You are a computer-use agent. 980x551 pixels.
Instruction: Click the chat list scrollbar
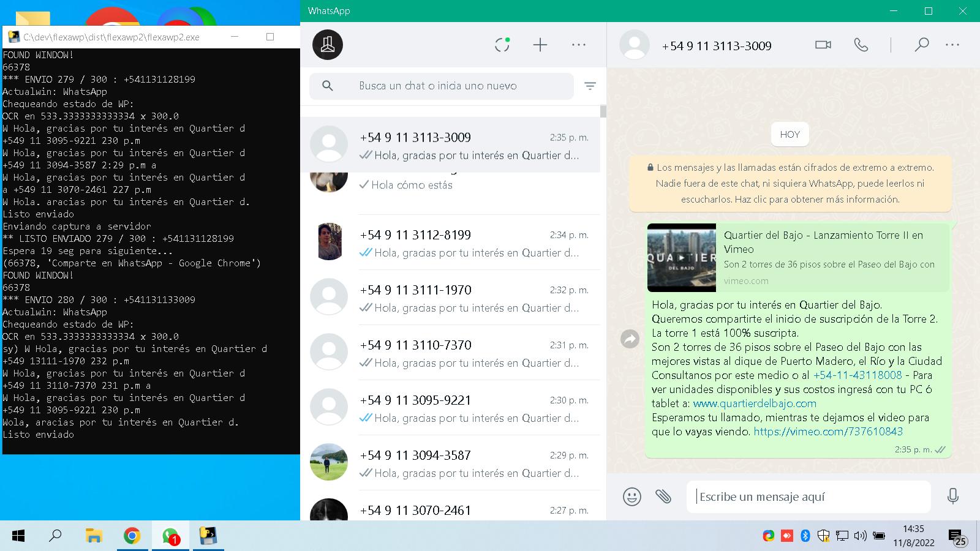click(603, 111)
